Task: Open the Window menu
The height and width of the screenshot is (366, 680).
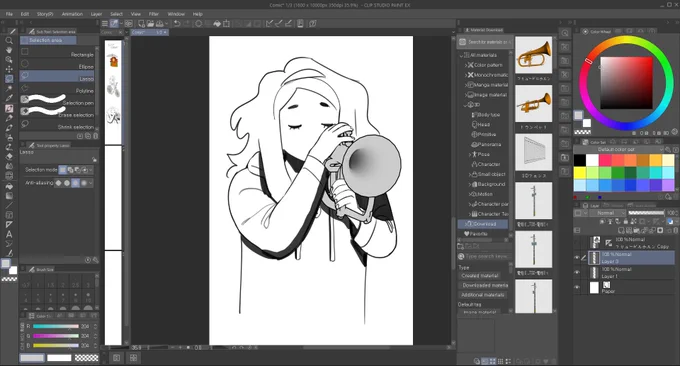Action: pyautogui.click(x=176, y=14)
